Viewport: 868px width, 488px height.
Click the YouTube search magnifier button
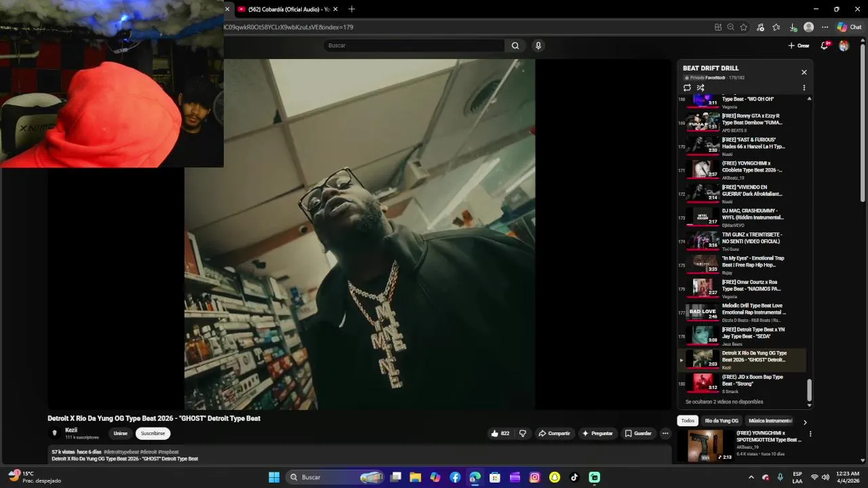[x=515, y=45]
